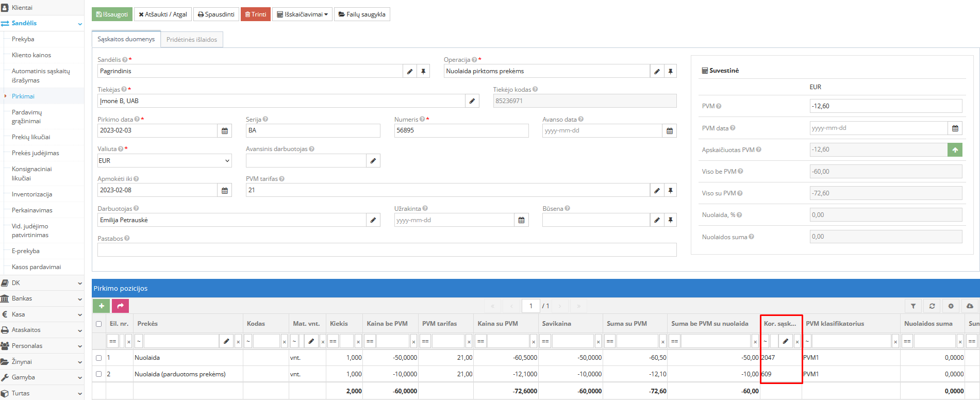This screenshot has height=400, width=980.
Task: Open Prekių likučiai in sidebar
Action: [31, 137]
